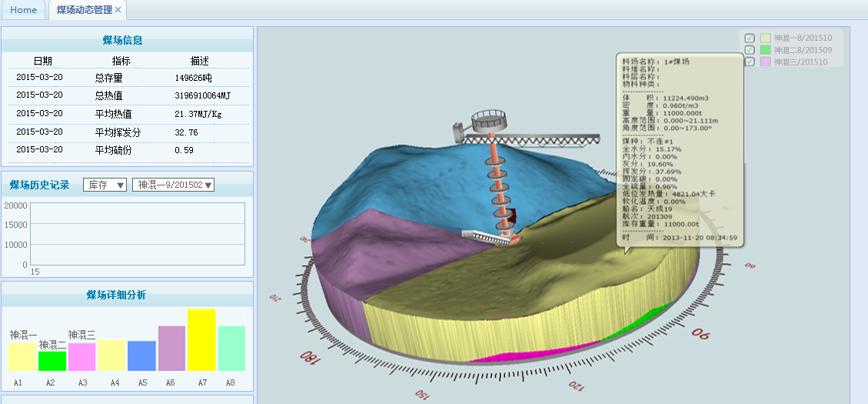Close the 煤场动态管理 tab
This screenshot has width=868, height=404.
(118, 10)
